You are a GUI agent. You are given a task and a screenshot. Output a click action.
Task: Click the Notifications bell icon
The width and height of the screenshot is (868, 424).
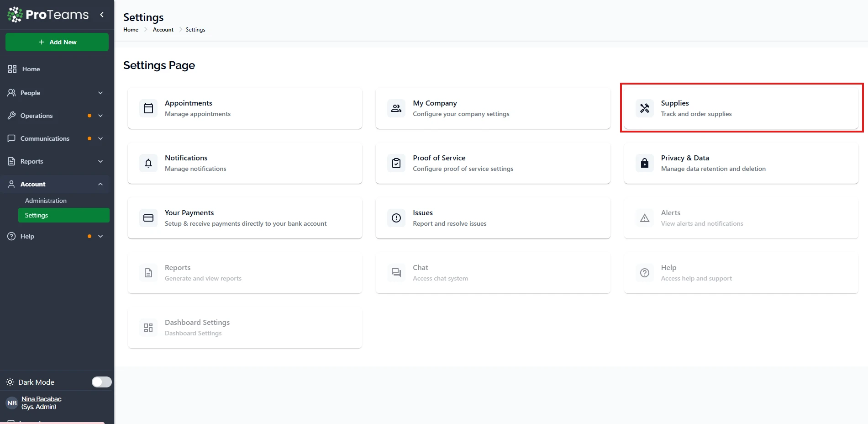pos(148,163)
